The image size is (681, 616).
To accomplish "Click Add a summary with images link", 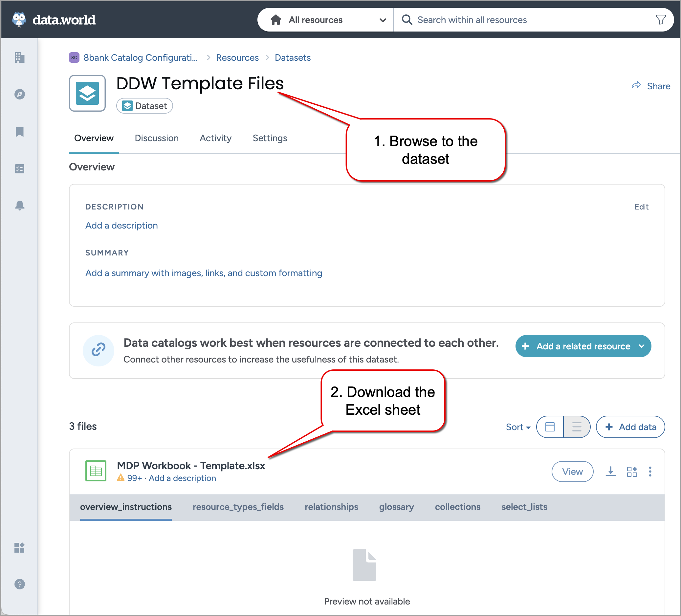I will click(x=204, y=273).
